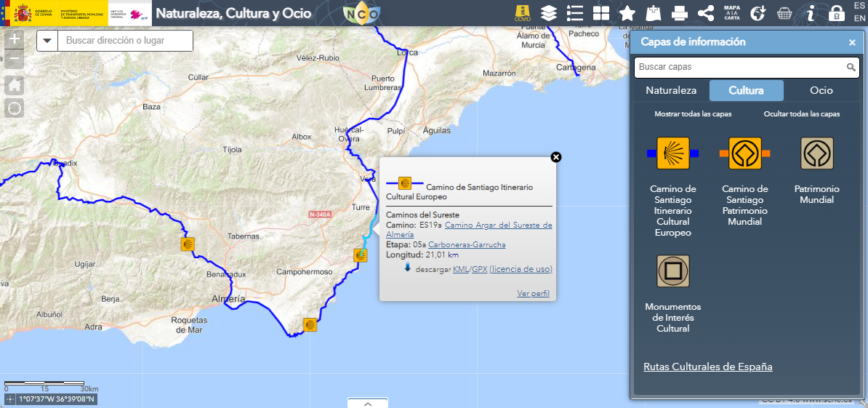Click the Lorca town label
Screen dimensions: 868x408
click(407, 53)
